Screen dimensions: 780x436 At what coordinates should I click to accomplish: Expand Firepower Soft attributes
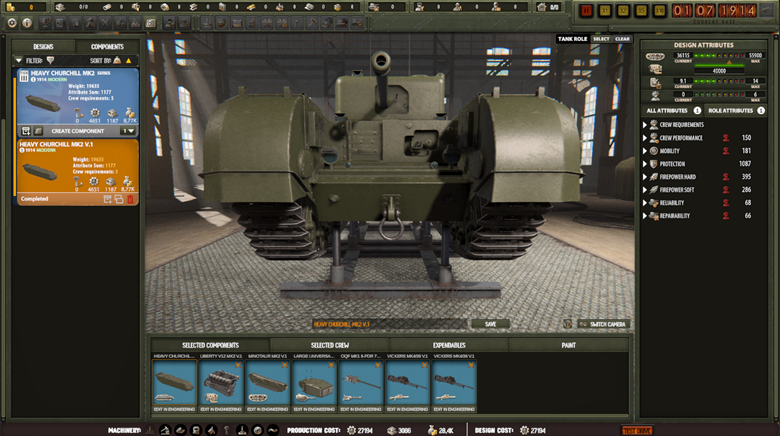(645, 190)
